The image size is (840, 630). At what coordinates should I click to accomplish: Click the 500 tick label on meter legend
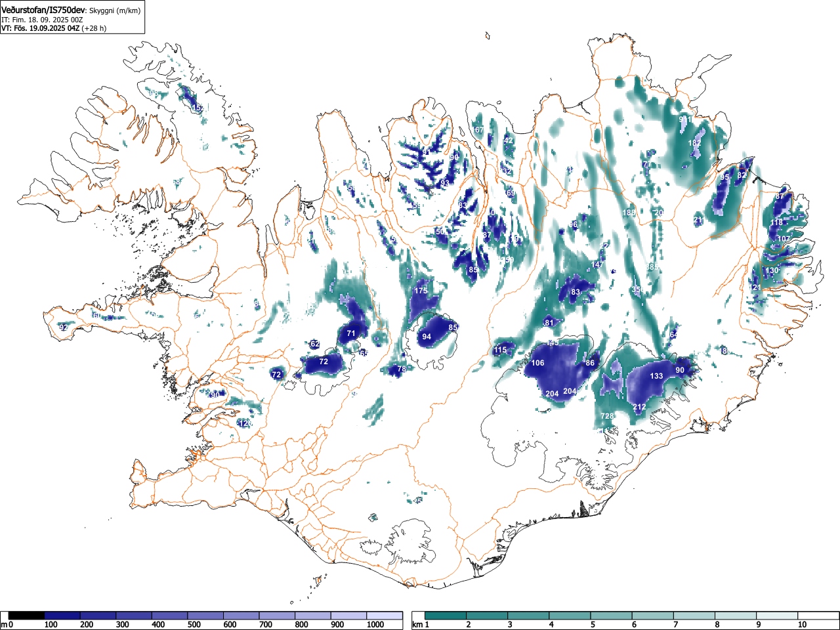[194, 625]
